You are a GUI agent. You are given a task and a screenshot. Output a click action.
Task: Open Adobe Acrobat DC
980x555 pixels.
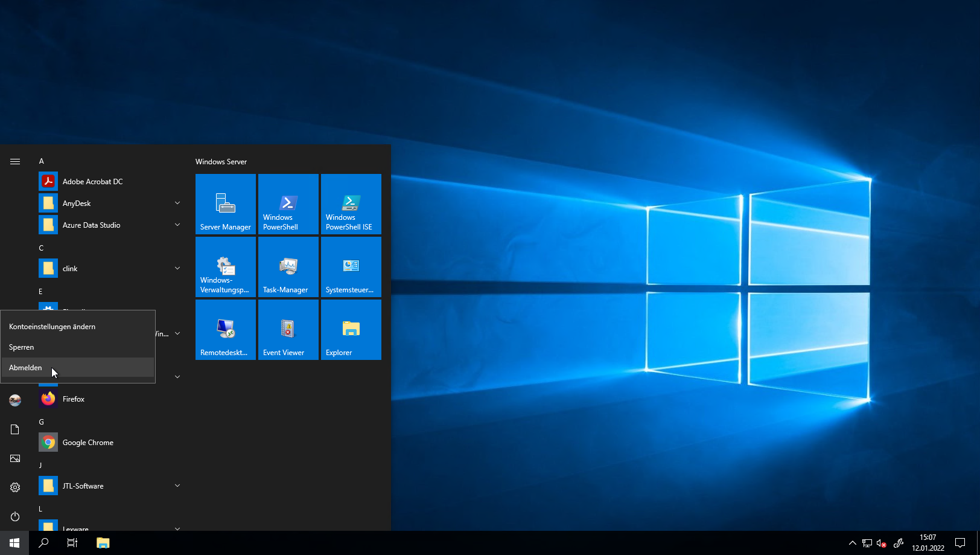[x=111, y=181]
